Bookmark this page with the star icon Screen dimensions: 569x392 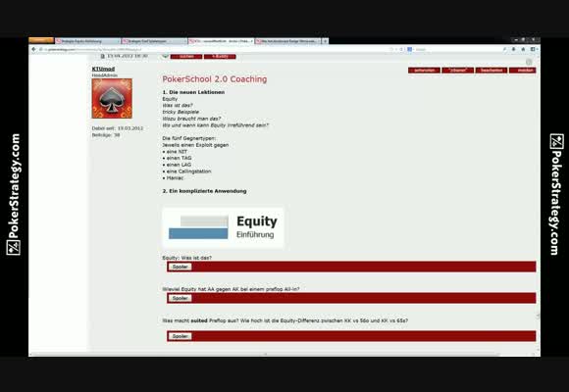(x=391, y=49)
